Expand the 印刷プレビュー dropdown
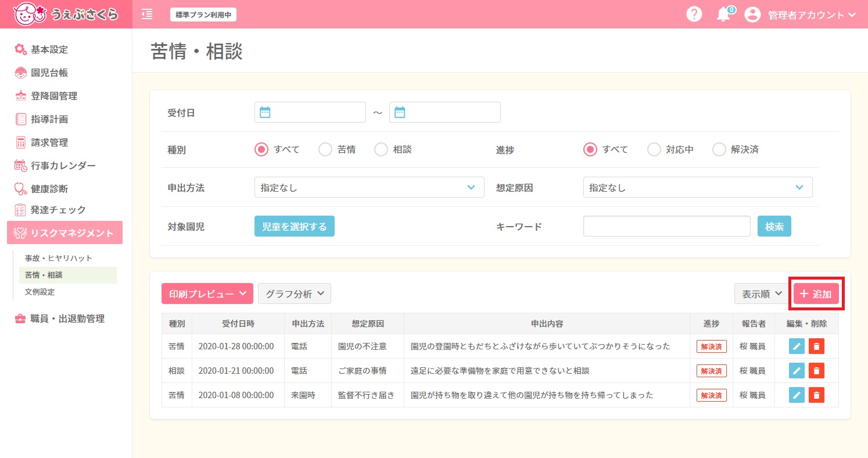The image size is (868, 458). [x=207, y=294]
